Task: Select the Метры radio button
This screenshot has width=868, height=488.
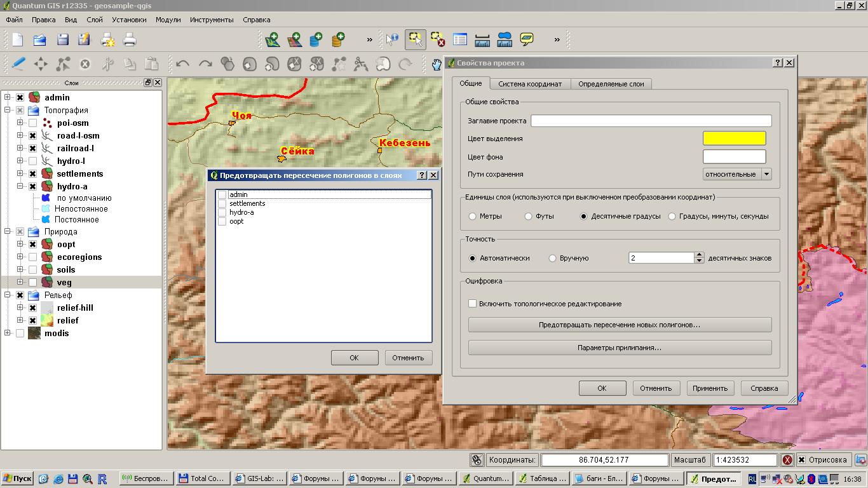Action: 472,216
